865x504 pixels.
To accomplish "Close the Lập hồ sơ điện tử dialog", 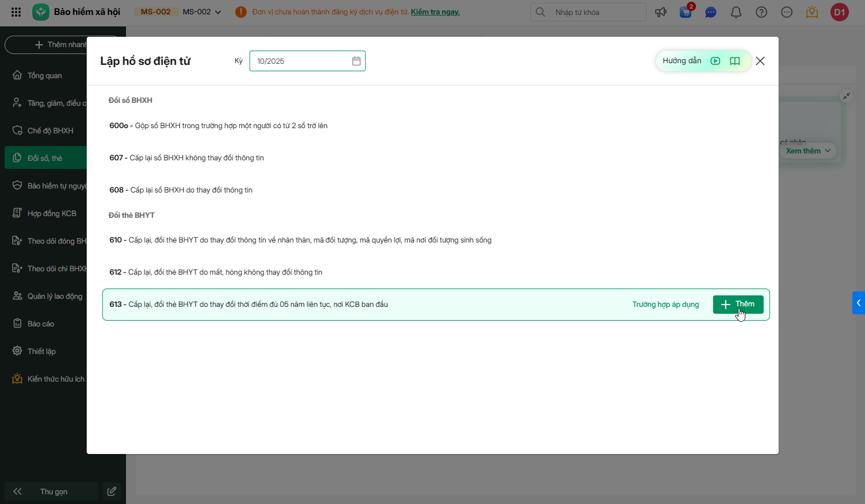I will (760, 61).
